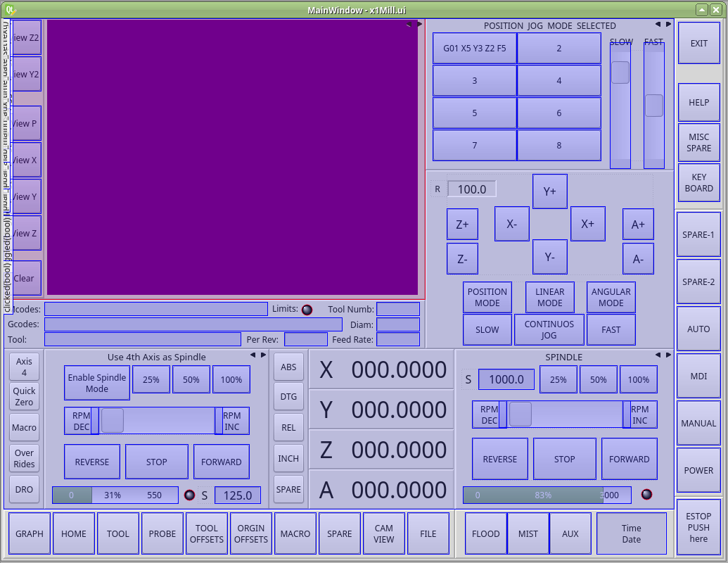
Task: Open the PROBE panel
Action: pos(162,533)
